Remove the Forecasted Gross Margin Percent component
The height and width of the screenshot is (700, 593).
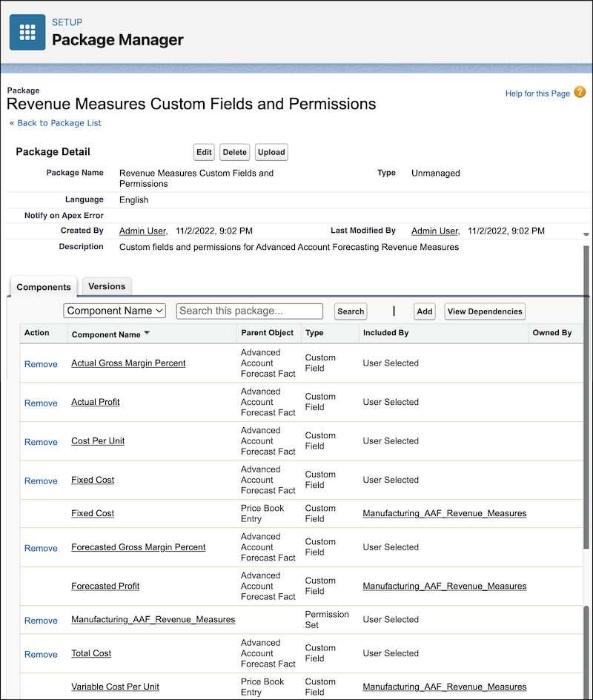(x=41, y=548)
